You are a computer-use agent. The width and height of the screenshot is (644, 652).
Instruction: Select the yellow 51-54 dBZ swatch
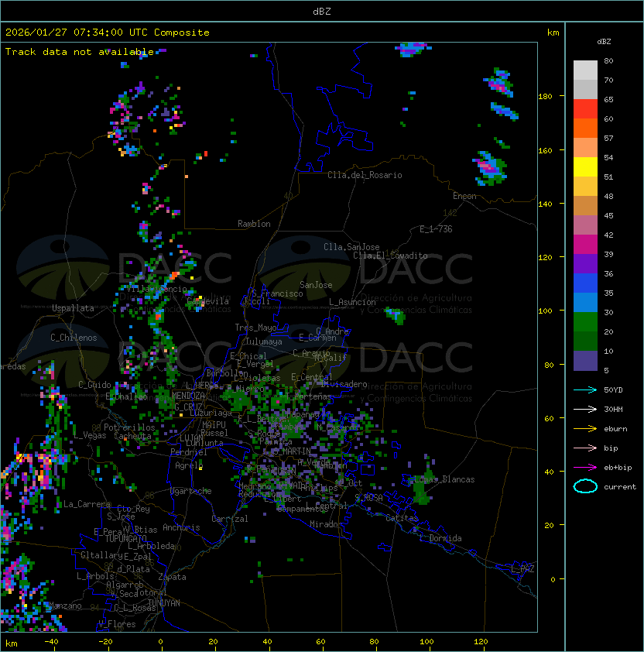585,167
